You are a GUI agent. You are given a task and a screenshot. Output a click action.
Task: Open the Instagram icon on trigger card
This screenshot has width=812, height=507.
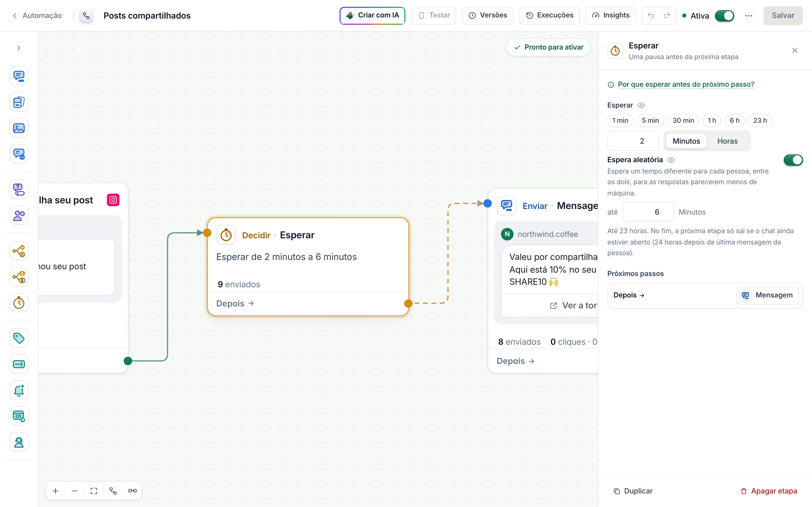[113, 200]
